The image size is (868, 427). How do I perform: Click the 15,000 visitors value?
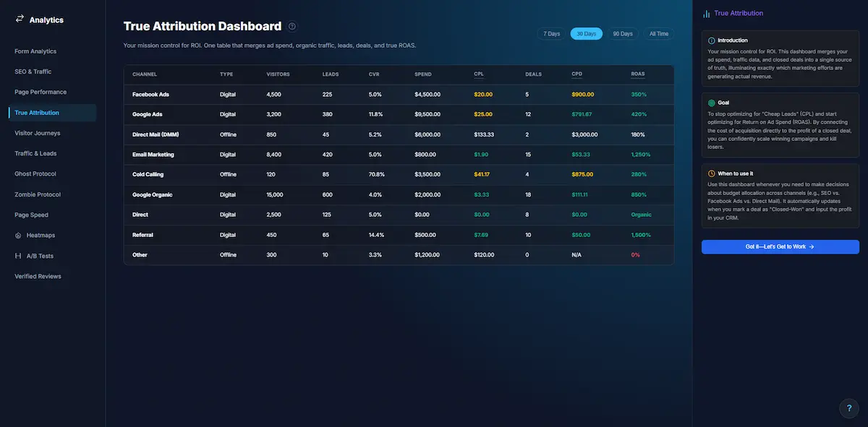click(275, 194)
